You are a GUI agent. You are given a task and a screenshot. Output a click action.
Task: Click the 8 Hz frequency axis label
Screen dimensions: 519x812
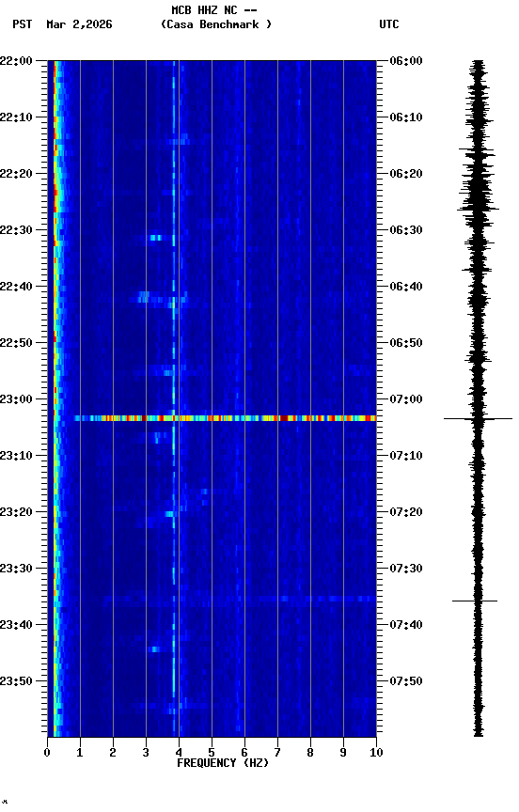(310, 753)
